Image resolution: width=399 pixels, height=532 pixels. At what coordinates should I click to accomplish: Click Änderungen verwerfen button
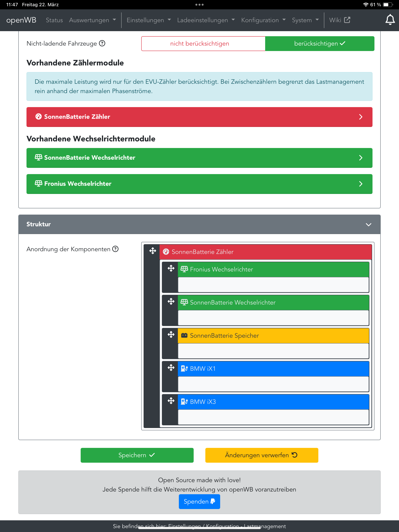tap(262, 455)
